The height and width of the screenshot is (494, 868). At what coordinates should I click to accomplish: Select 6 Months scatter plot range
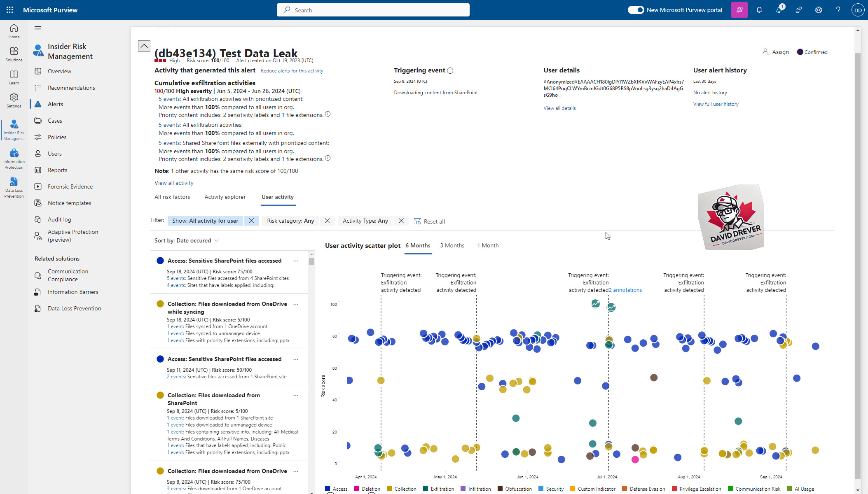418,245
